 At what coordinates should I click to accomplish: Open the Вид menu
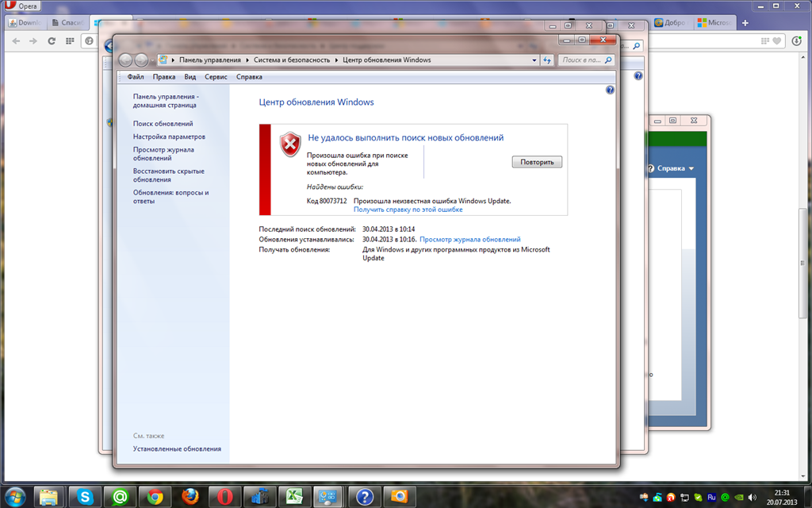coord(190,77)
